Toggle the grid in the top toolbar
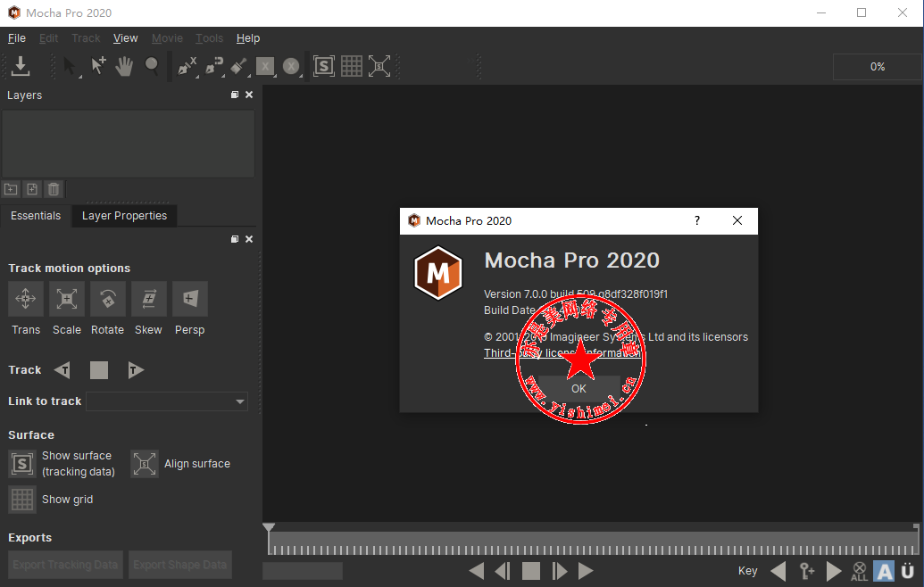Image resolution: width=924 pixels, height=587 pixels. [x=351, y=66]
